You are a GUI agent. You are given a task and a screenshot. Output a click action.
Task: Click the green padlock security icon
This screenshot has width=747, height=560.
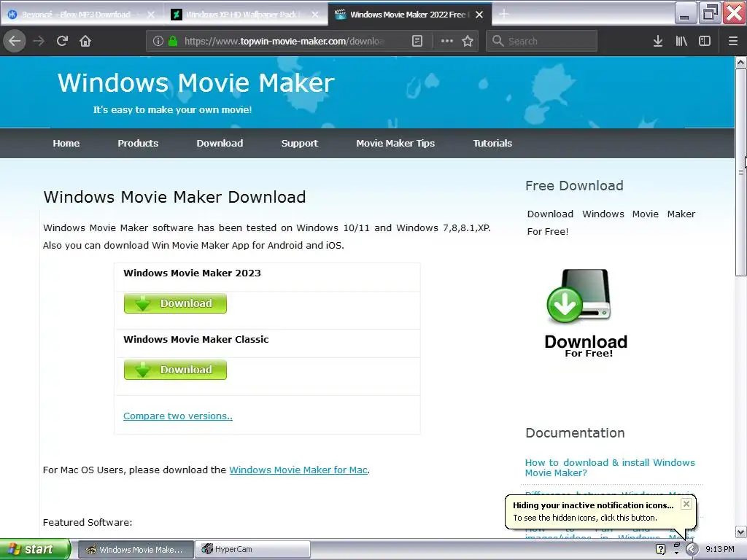173,41
